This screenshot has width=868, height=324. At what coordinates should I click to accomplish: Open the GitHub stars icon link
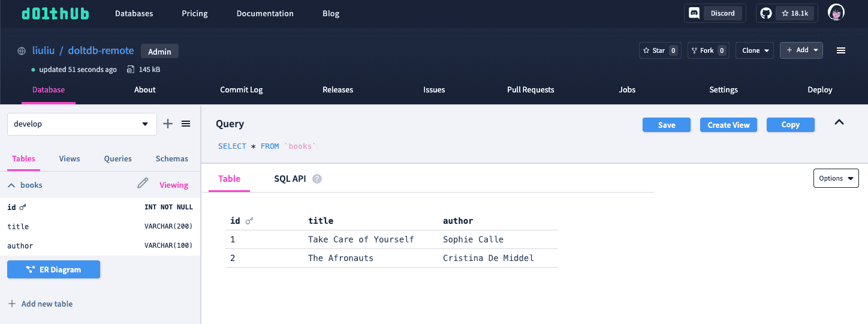click(x=764, y=13)
